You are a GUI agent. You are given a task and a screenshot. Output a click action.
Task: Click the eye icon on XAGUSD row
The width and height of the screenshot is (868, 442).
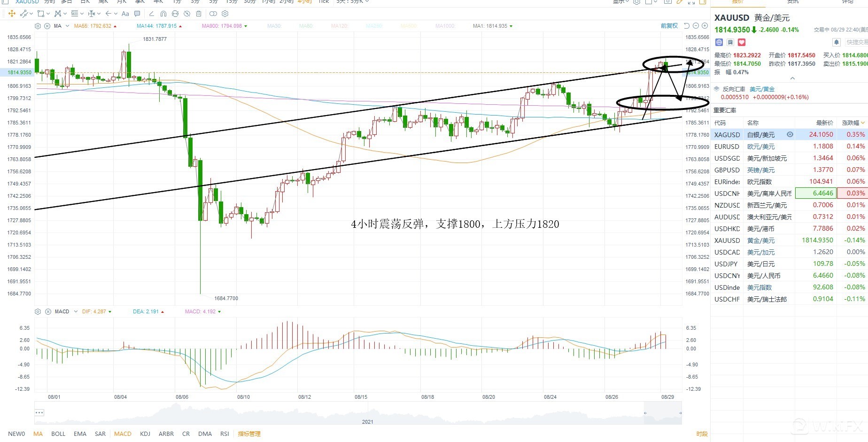790,134
